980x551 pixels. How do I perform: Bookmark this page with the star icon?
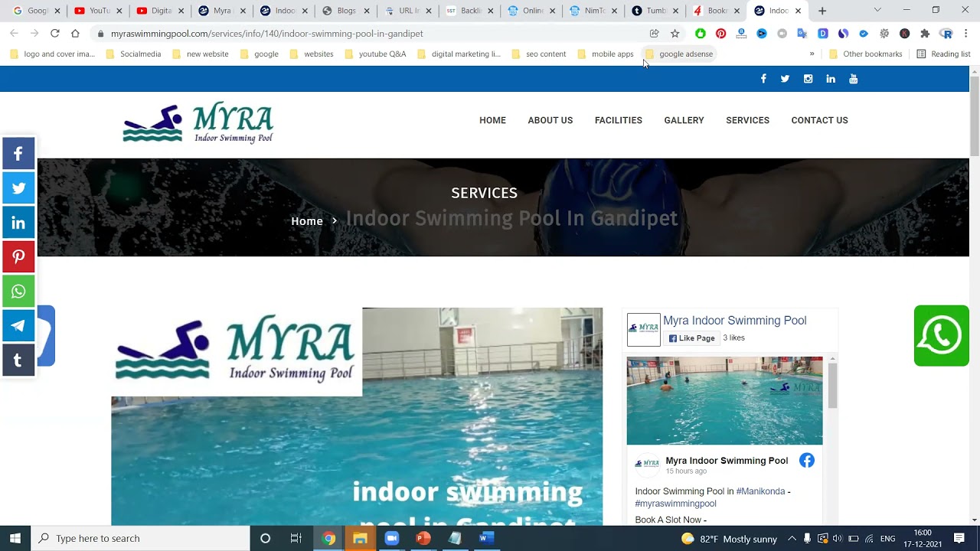point(675,34)
